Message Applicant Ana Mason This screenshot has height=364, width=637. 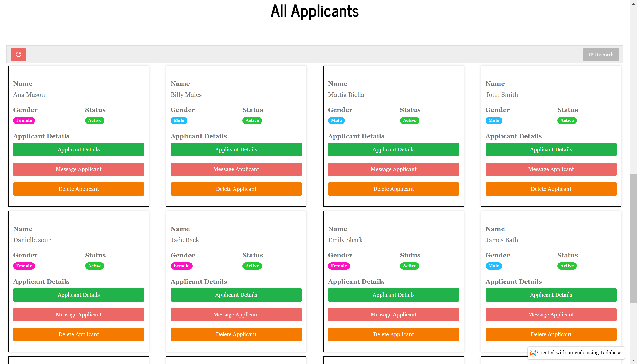click(79, 169)
